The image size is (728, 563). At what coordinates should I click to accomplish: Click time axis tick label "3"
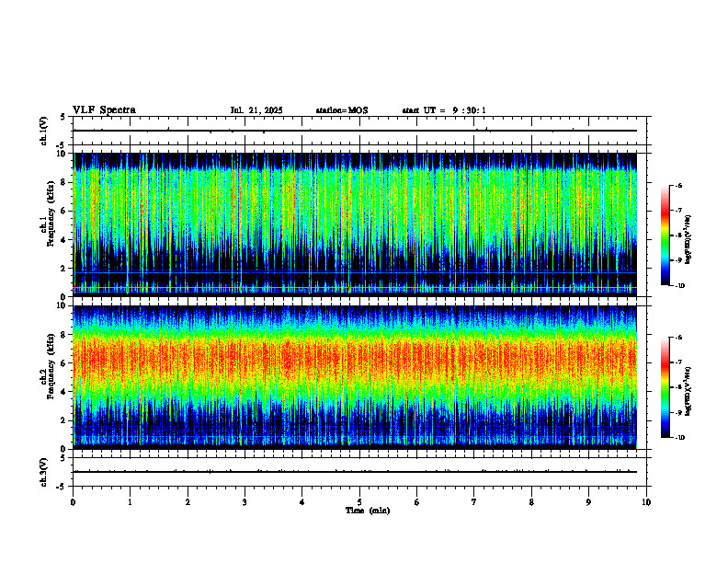(245, 502)
